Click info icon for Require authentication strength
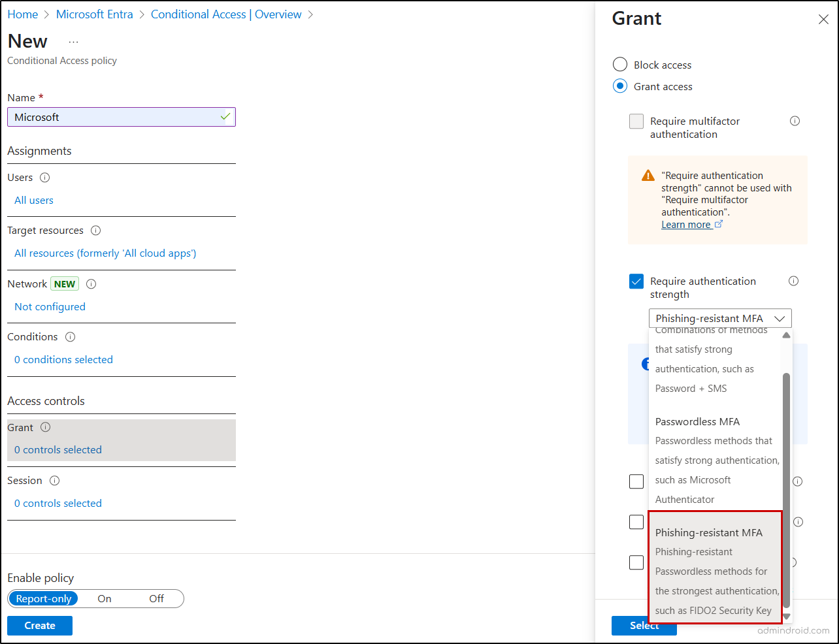Image resolution: width=839 pixels, height=644 pixels. click(793, 281)
